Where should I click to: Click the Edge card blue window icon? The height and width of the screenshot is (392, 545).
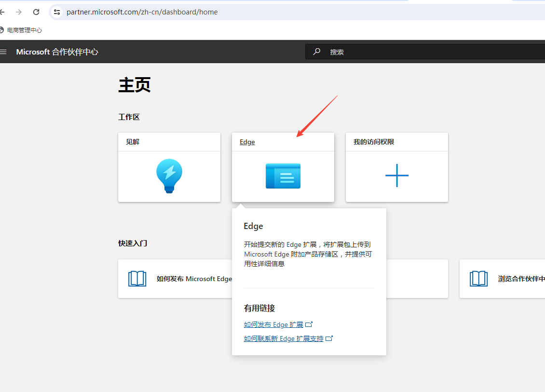pyautogui.click(x=283, y=176)
